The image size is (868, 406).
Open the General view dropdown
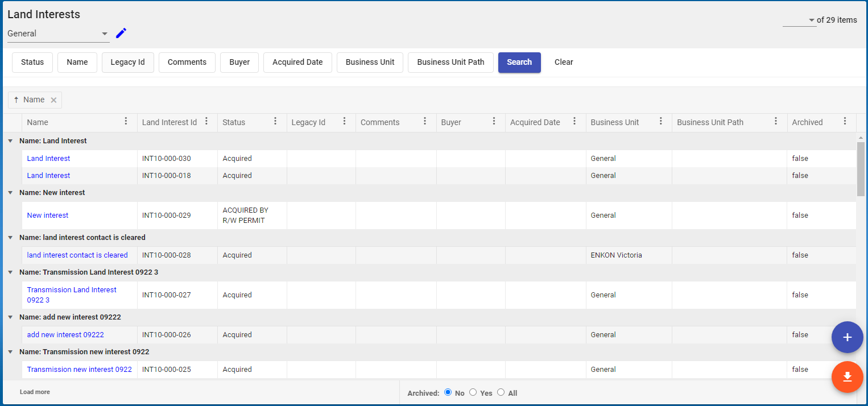click(x=58, y=34)
